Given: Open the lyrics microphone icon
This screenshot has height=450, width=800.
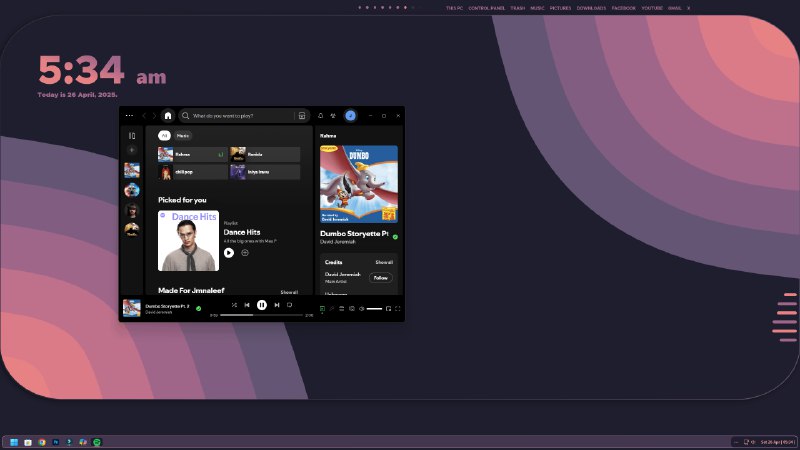Looking at the screenshot, I should click(332, 309).
